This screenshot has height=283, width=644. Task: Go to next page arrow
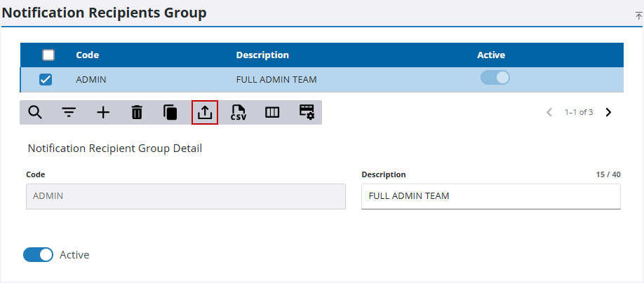609,112
